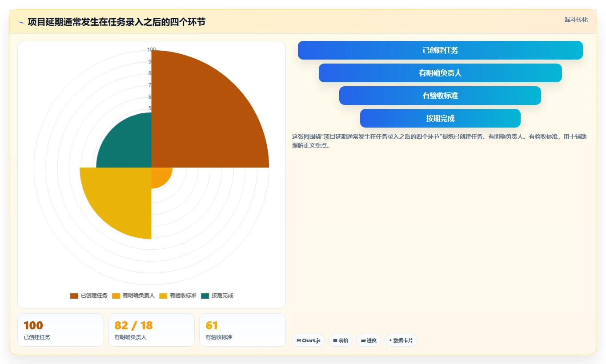The width and height of the screenshot is (606, 364).
Task: Click the 按期完成 funnel bar
Action: [x=440, y=118]
